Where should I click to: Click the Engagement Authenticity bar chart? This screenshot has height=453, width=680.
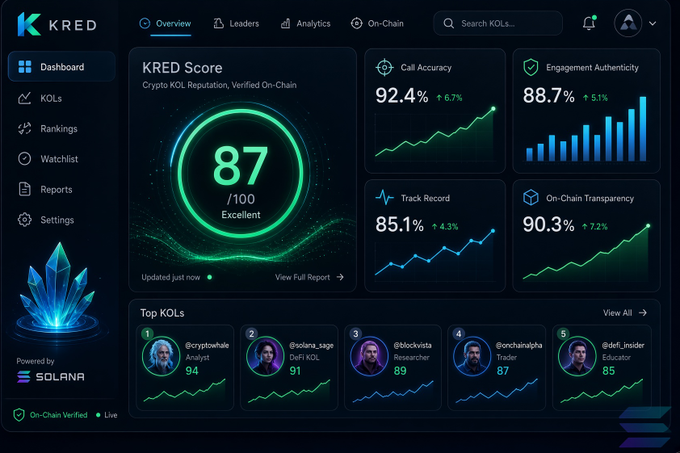click(x=586, y=129)
